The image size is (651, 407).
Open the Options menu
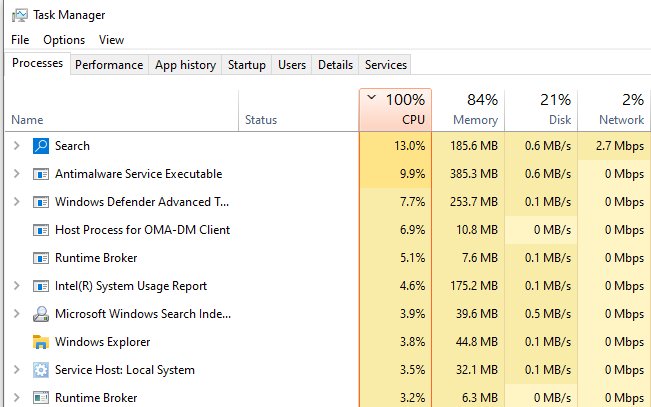pos(64,40)
